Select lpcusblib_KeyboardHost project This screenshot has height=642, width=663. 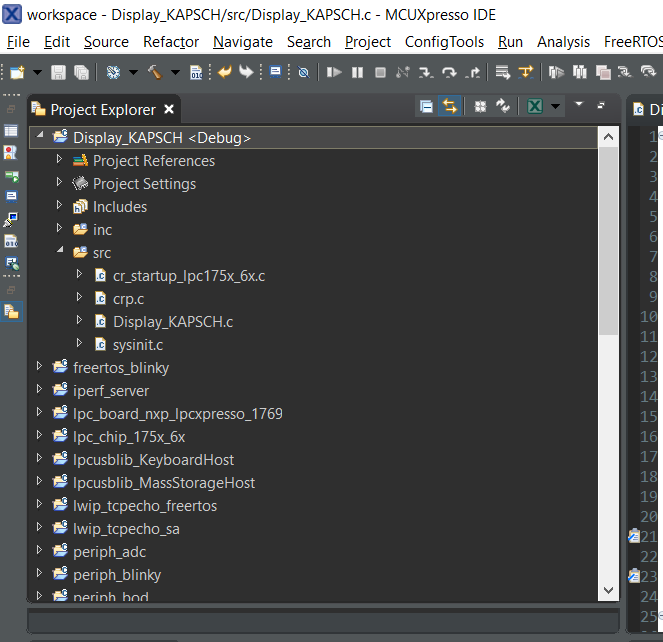(x=153, y=460)
